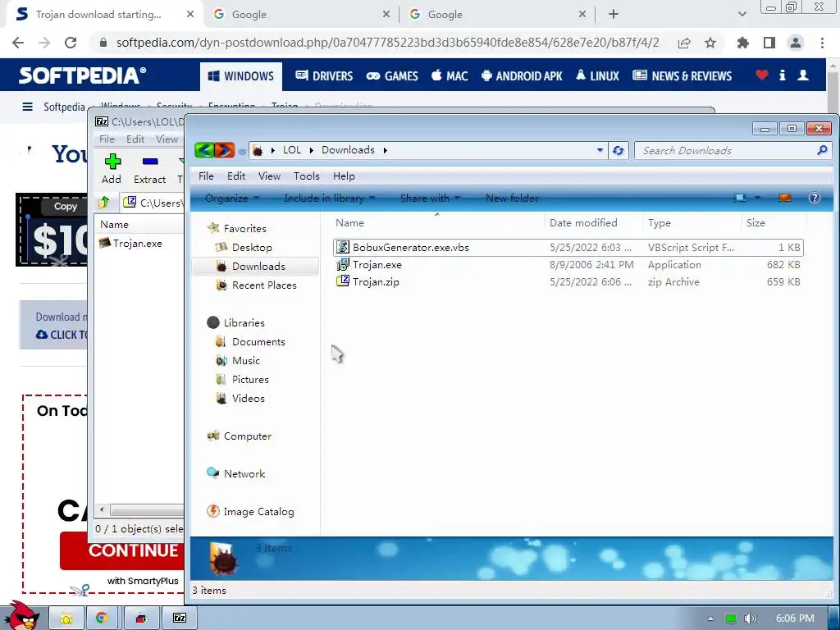Open the view options dropdown arrow in Explorer
840x630 pixels.
(x=757, y=198)
